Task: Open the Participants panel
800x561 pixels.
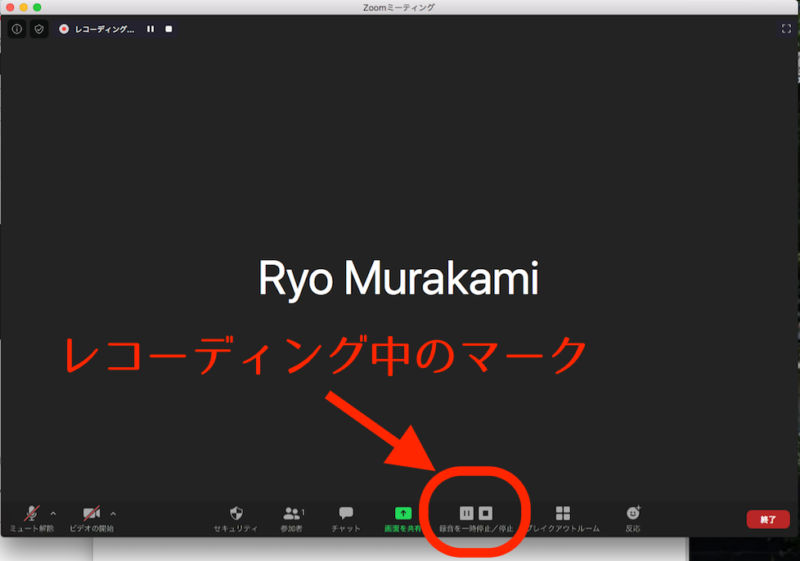Action: point(292,519)
